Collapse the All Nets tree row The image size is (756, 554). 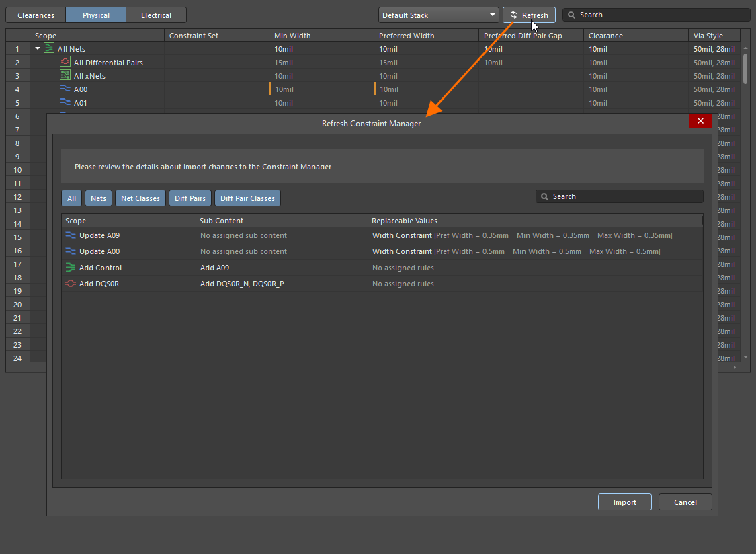pyautogui.click(x=38, y=49)
